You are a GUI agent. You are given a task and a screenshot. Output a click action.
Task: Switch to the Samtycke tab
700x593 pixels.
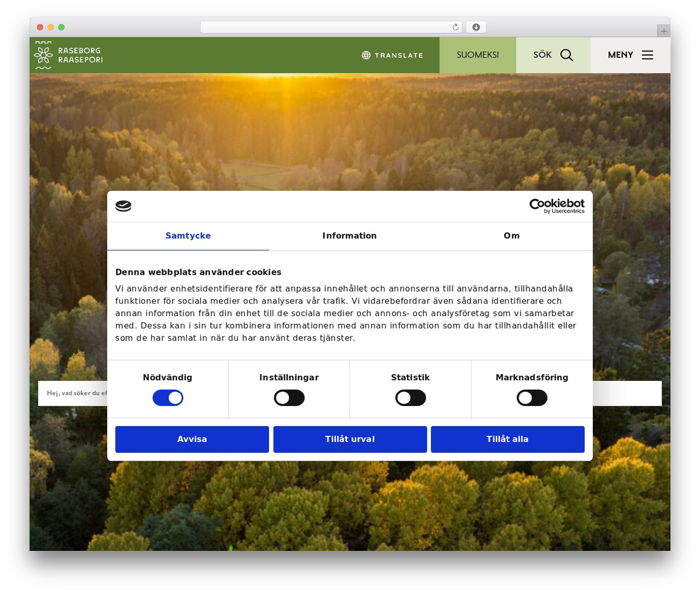188,236
